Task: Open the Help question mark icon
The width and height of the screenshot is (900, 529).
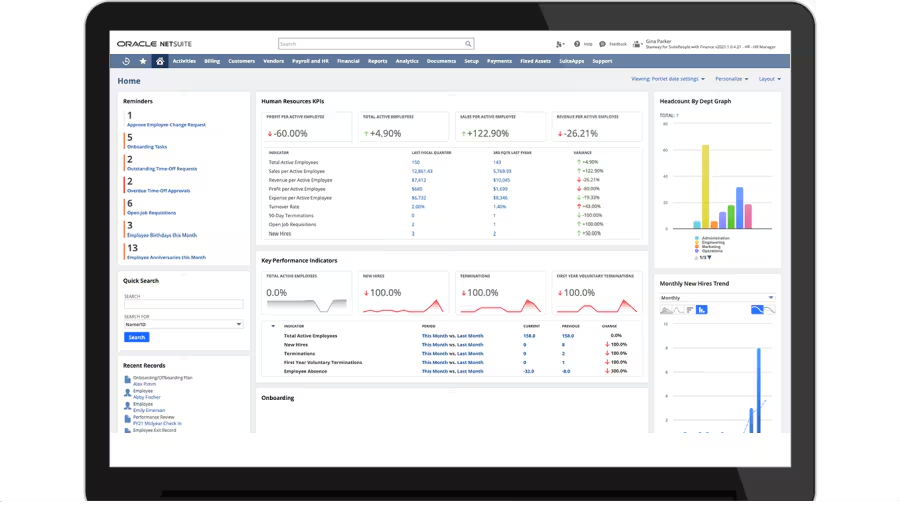Action: click(576, 44)
